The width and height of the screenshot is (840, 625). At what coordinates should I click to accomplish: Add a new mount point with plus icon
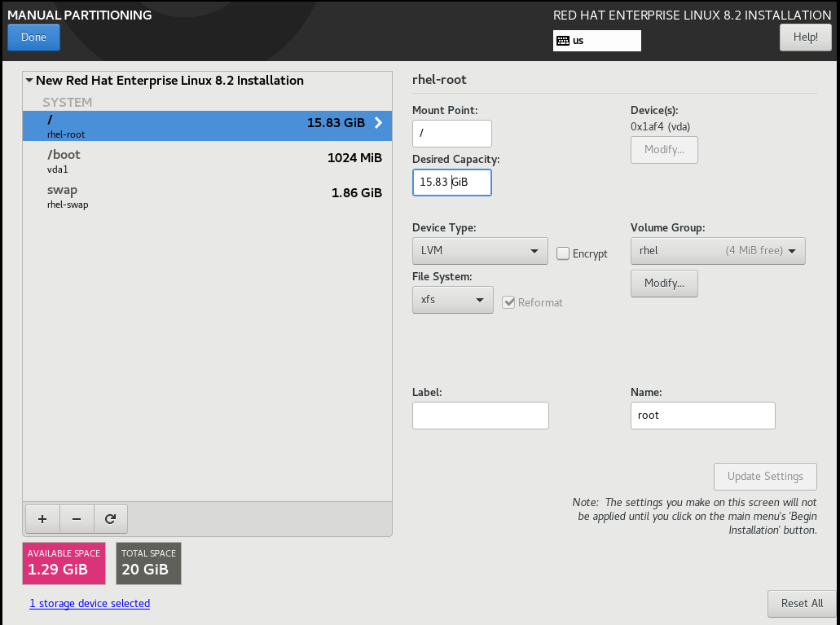42,519
